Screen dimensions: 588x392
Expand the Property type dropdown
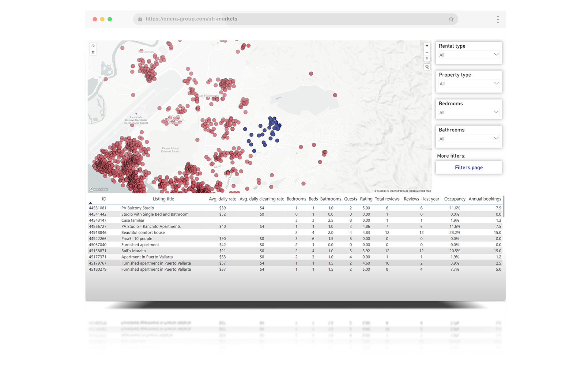click(x=469, y=84)
